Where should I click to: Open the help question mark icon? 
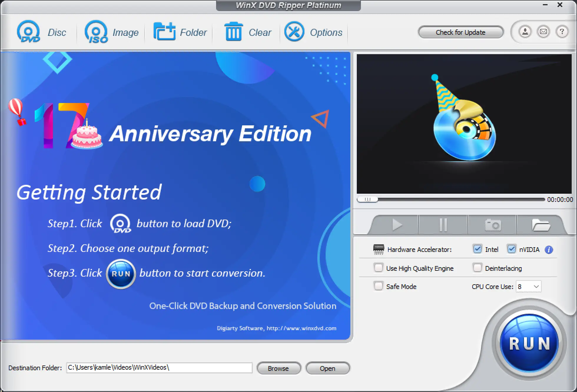562,31
